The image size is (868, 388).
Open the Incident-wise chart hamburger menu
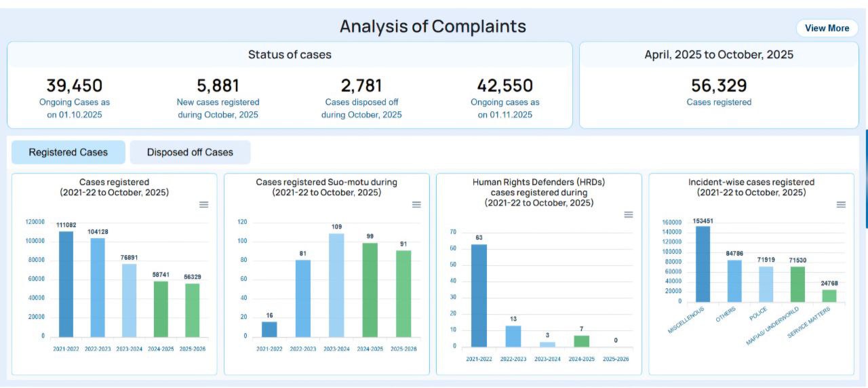click(841, 205)
